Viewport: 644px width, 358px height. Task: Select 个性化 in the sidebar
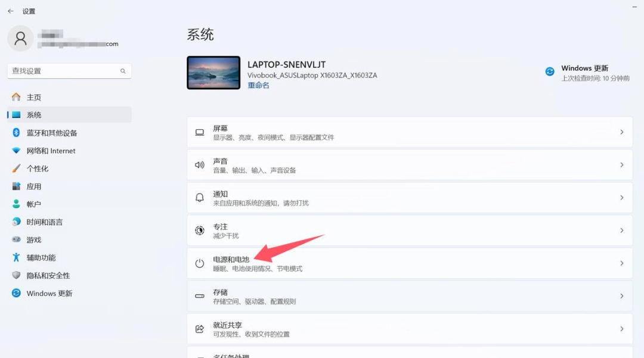click(69, 169)
